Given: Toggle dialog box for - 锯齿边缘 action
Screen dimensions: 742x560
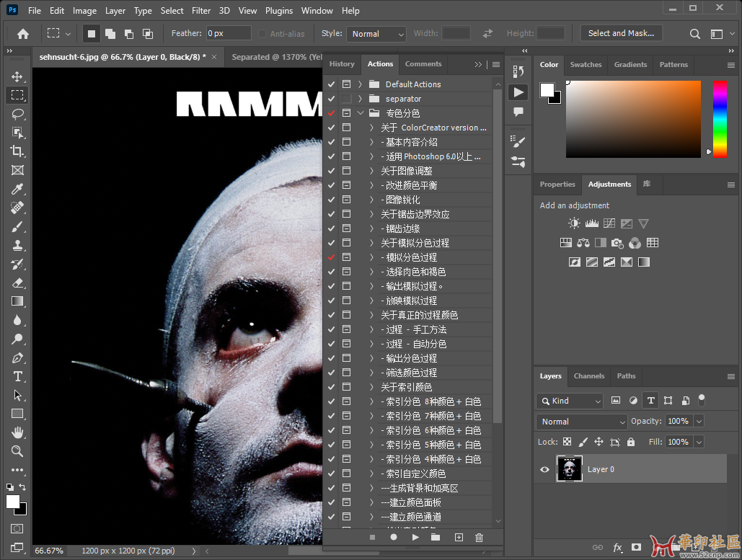Looking at the screenshot, I should coord(346,228).
